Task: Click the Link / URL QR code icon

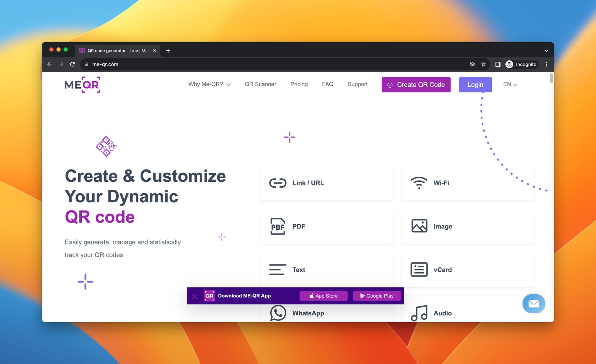Action: [277, 183]
